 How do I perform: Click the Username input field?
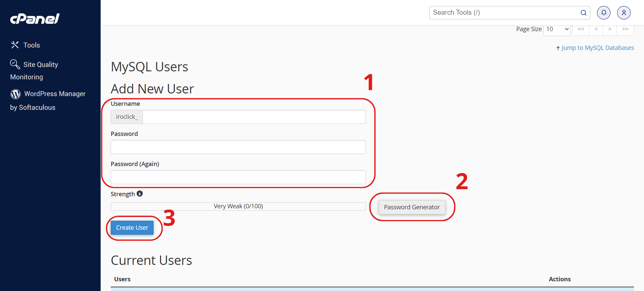[254, 117]
